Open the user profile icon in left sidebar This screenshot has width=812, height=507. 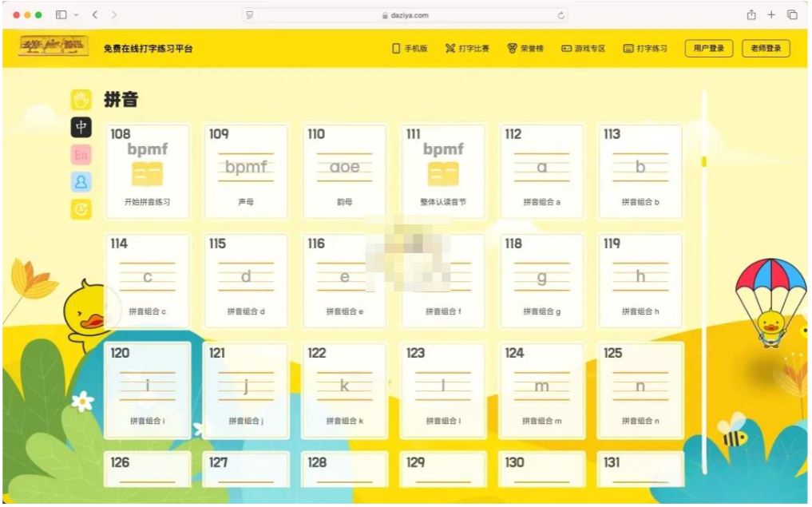coord(80,183)
